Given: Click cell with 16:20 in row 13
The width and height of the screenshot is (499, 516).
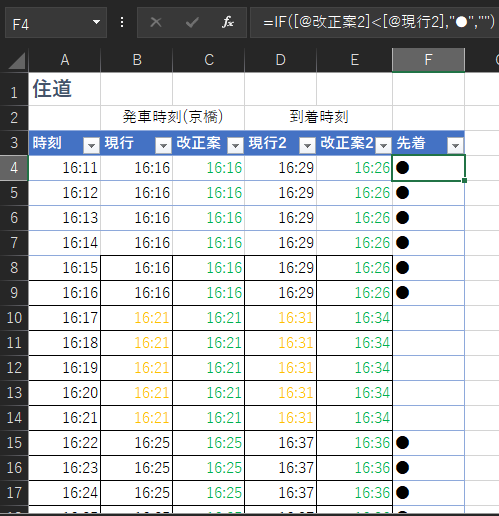Looking at the screenshot, I should (65, 393).
